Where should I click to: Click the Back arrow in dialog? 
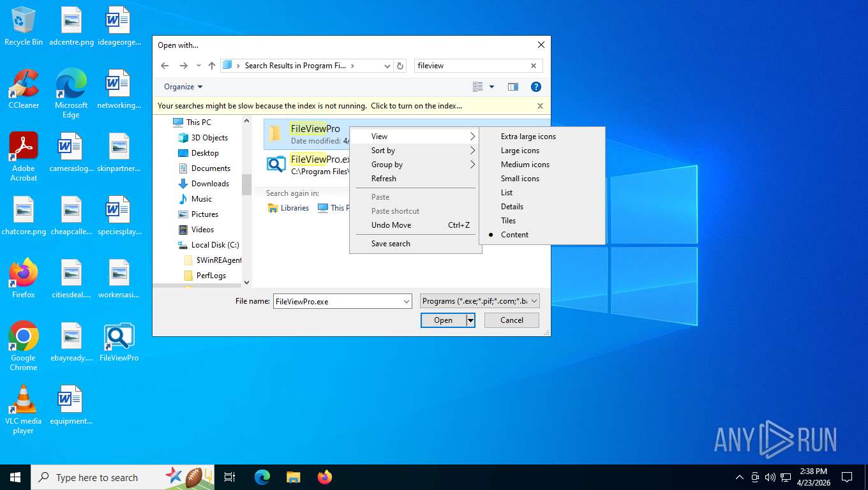(x=165, y=66)
